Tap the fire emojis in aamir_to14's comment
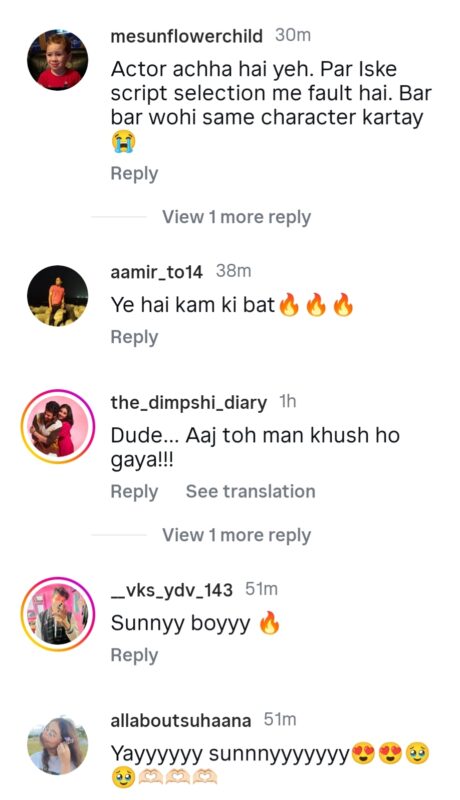This screenshot has height=800, width=460. point(316,305)
